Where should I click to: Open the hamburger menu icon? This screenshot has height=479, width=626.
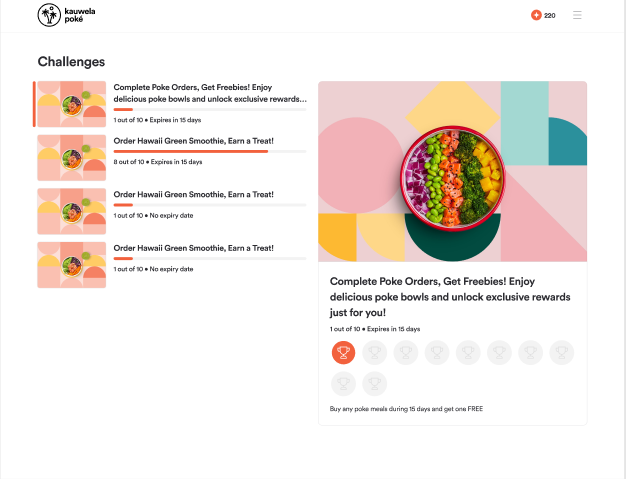click(x=577, y=15)
